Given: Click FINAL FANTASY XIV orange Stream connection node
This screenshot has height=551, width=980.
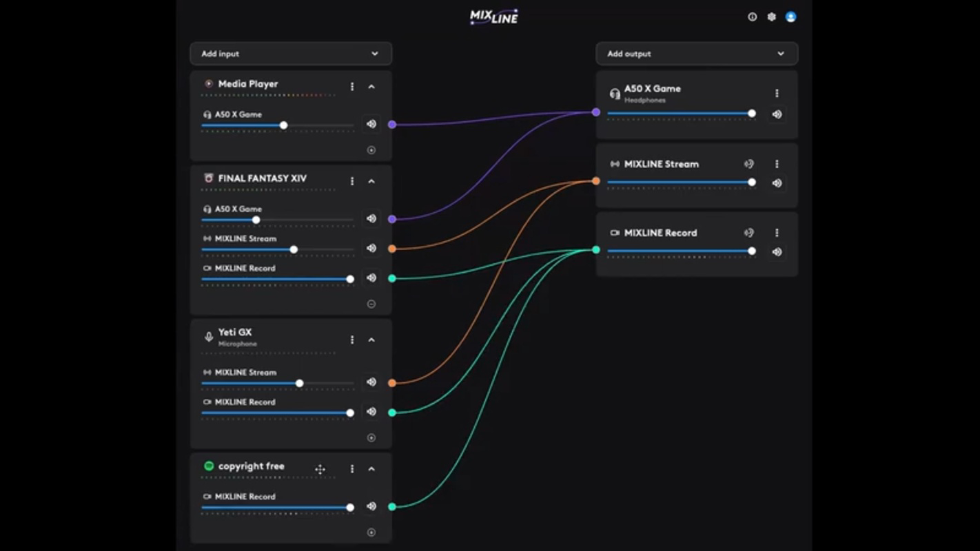Looking at the screenshot, I should point(392,249).
